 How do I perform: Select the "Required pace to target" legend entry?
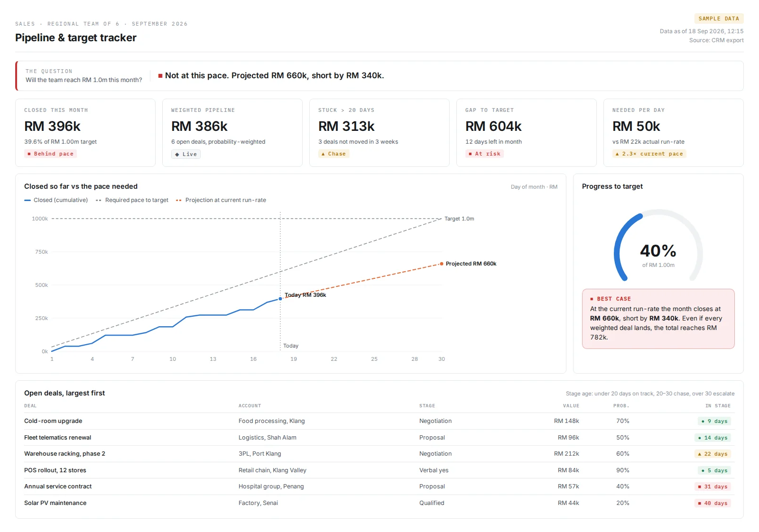pos(132,200)
